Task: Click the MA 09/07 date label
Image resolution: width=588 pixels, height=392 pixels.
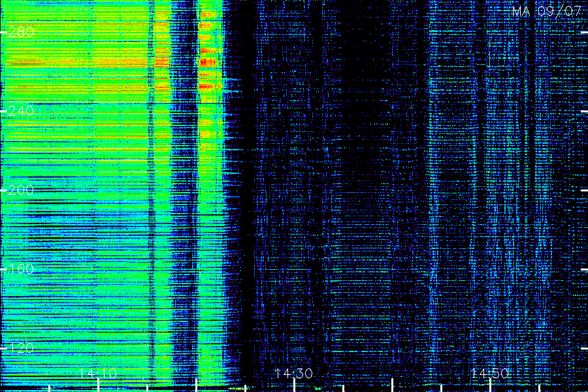Action: (x=547, y=11)
